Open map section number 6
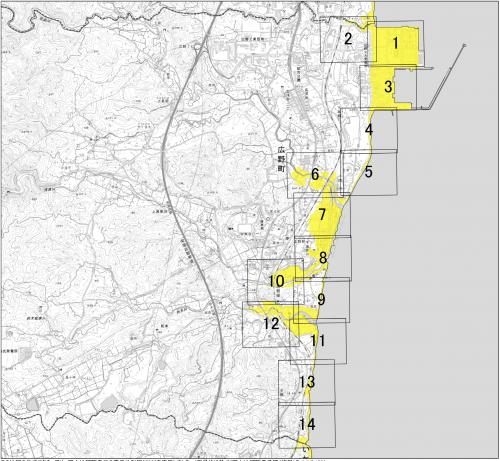 coord(315,174)
